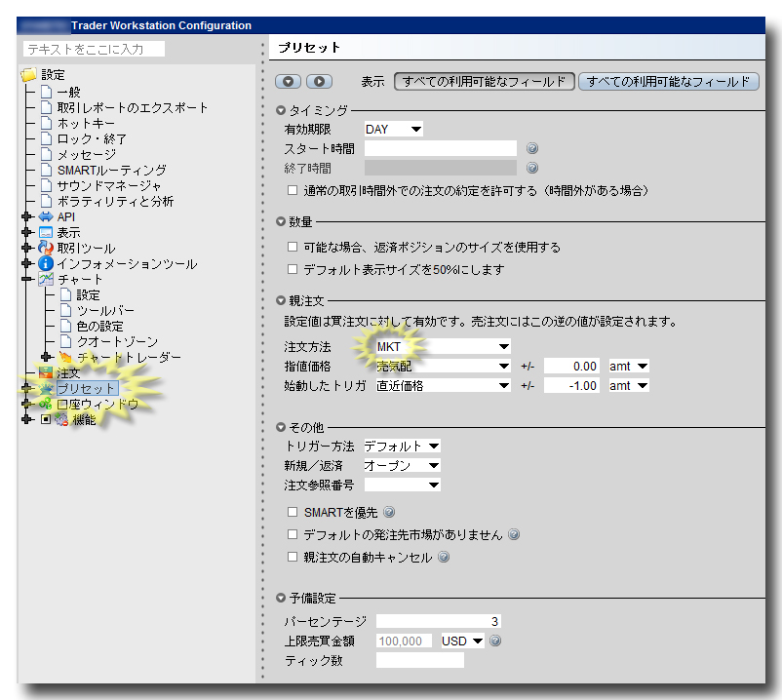Click the 口座ウィンドウ icon
This screenshot has width=782, height=700.
[x=46, y=404]
